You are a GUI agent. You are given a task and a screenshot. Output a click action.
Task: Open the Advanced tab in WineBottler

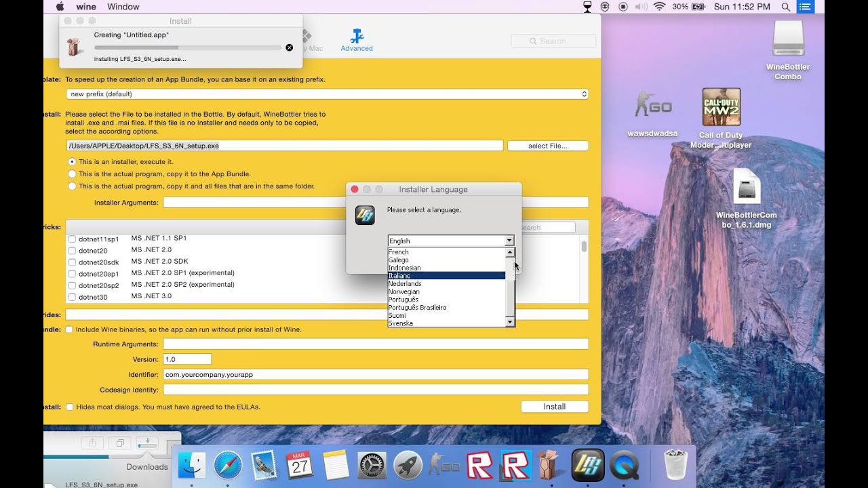click(x=357, y=40)
